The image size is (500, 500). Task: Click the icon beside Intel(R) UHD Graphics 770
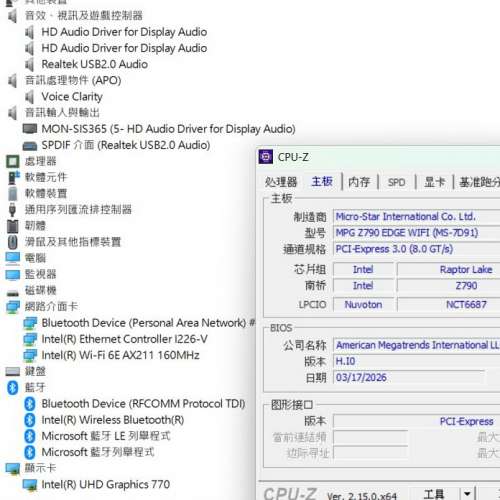[30, 485]
